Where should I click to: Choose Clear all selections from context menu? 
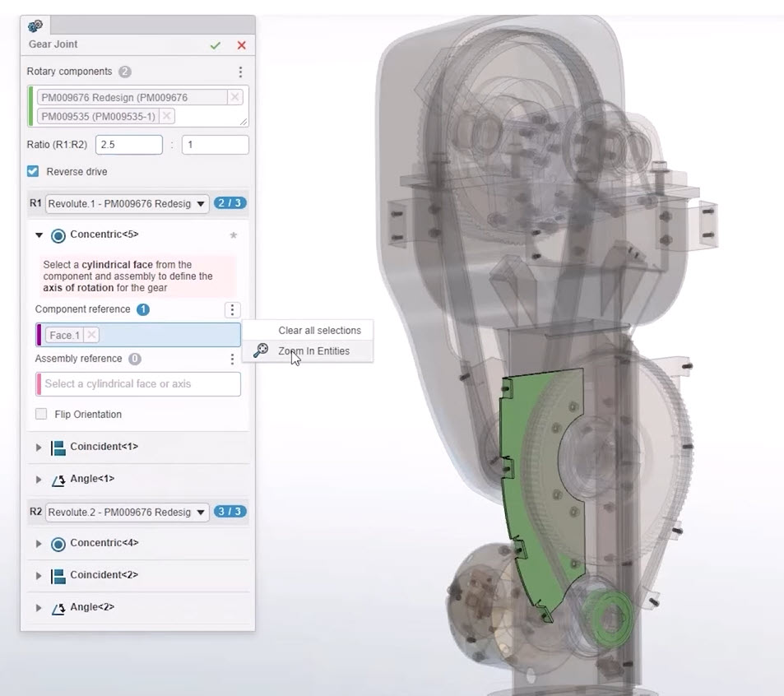point(319,331)
